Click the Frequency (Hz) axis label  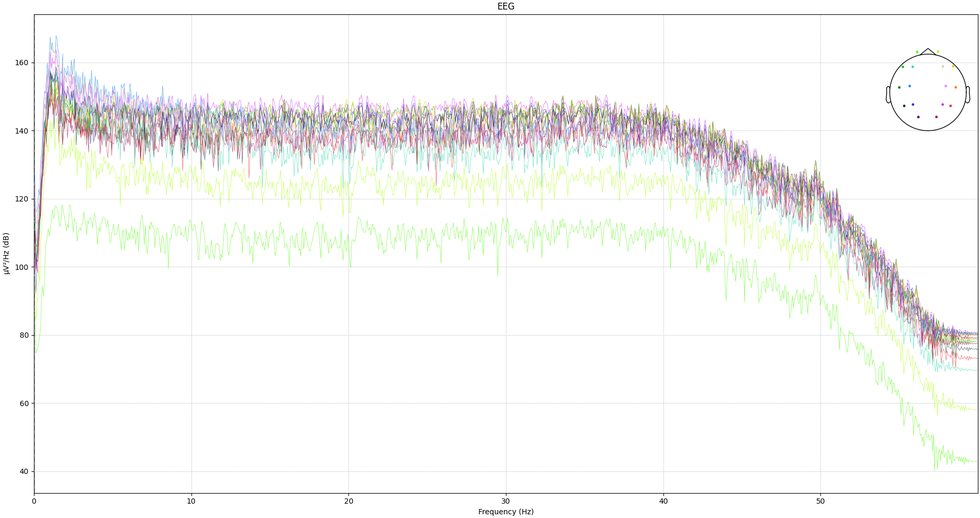pos(506,511)
